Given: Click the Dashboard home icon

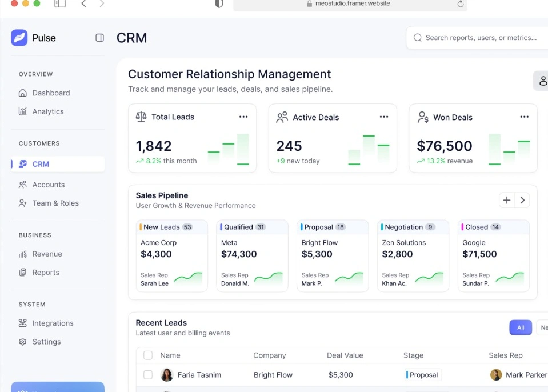Looking at the screenshot, I should tap(23, 93).
